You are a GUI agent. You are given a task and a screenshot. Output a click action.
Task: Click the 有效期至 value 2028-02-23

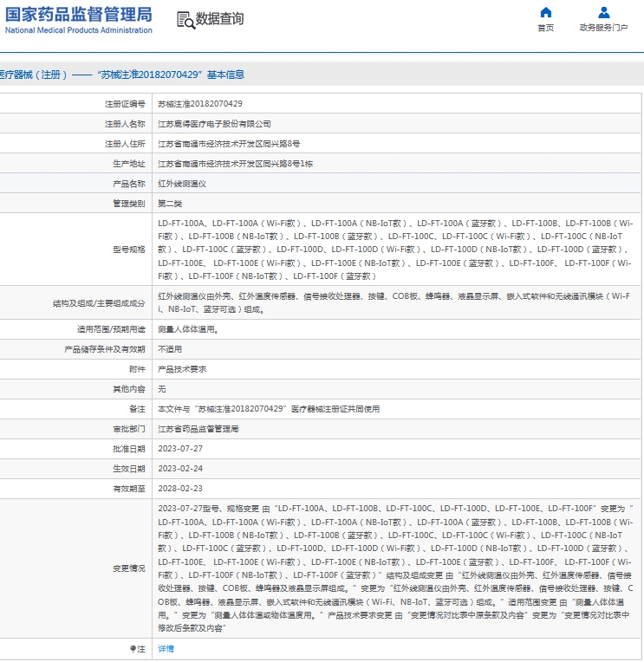tap(179, 489)
